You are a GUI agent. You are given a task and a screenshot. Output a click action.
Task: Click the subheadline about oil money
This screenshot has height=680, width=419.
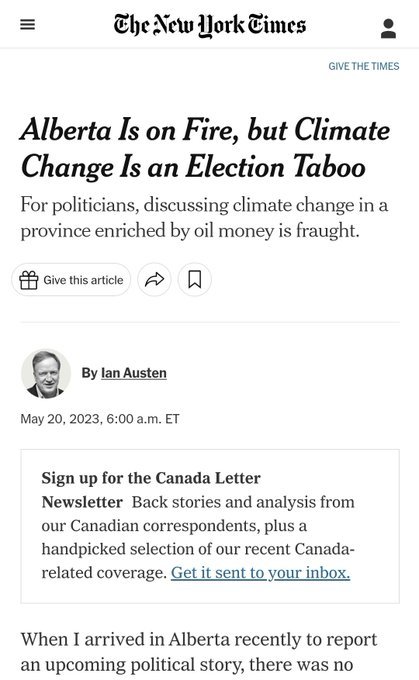pos(204,218)
